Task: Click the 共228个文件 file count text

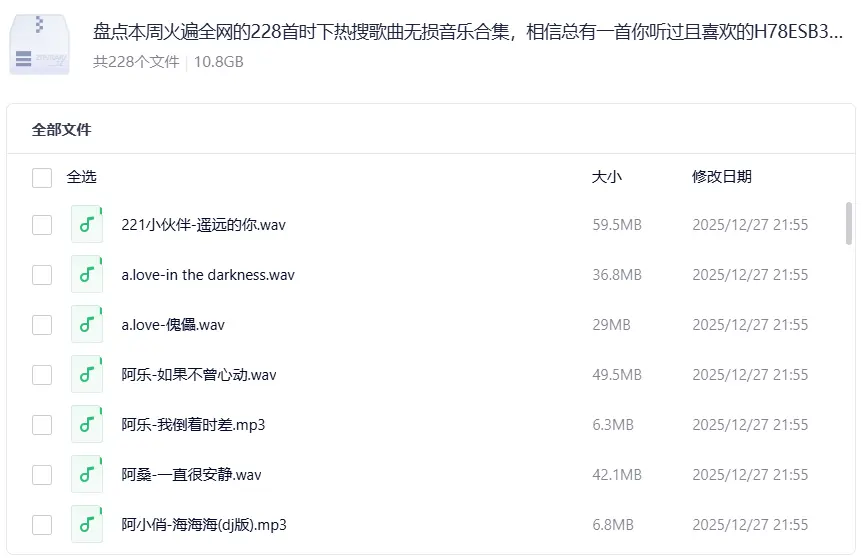Action: click(136, 62)
